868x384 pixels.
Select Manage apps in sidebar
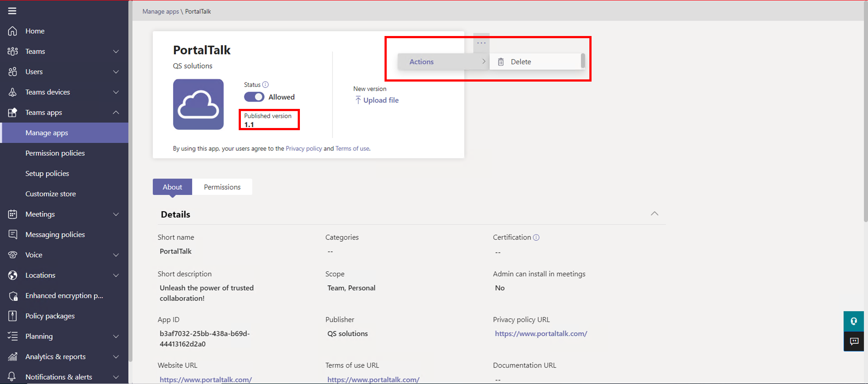coord(64,133)
